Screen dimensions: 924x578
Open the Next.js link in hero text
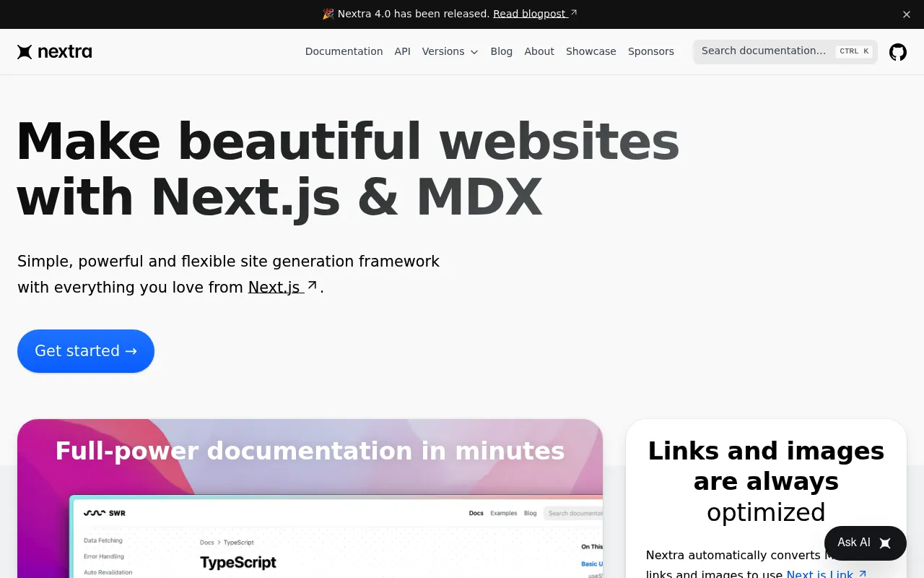pyautogui.click(x=283, y=287)
